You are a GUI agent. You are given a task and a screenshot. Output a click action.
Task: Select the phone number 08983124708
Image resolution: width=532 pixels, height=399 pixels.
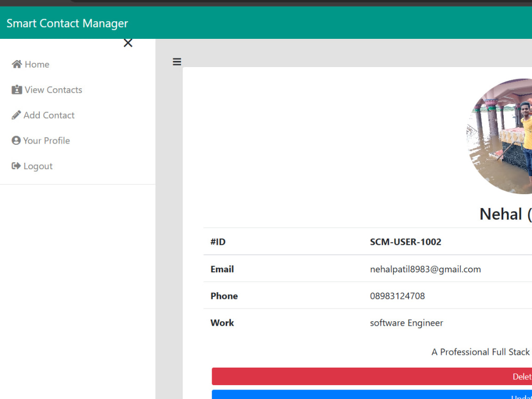click(397, 296)
